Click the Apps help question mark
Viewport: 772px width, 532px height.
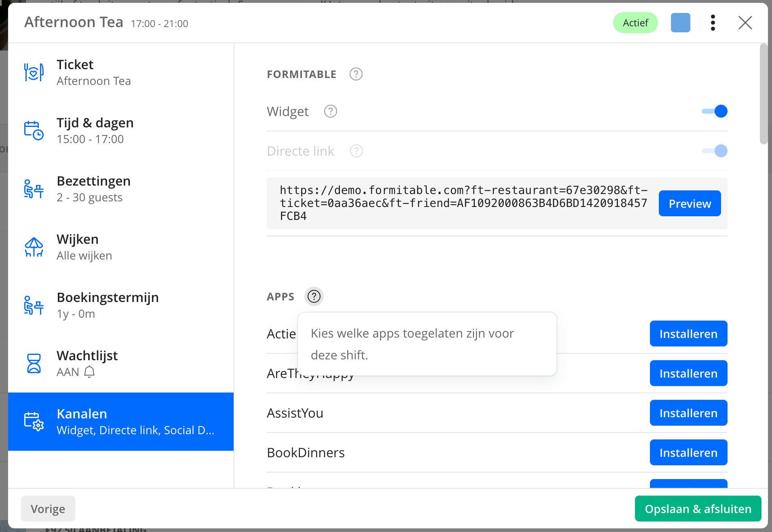314,296
